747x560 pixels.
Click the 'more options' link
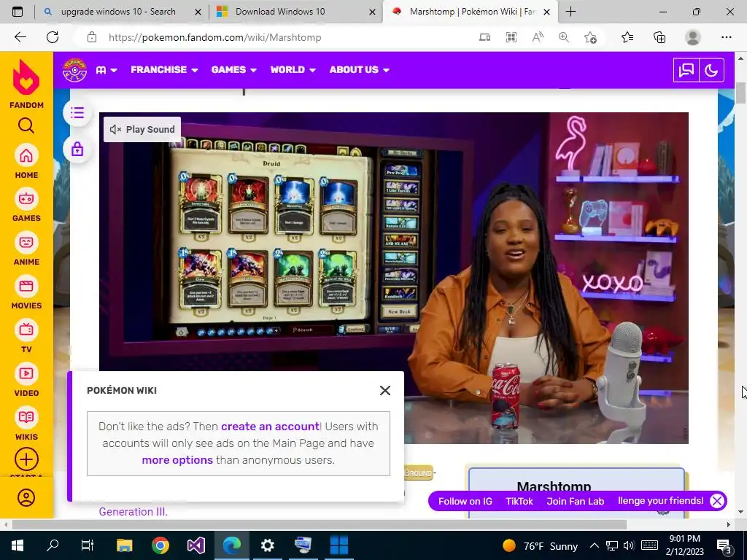coord(177,460)
